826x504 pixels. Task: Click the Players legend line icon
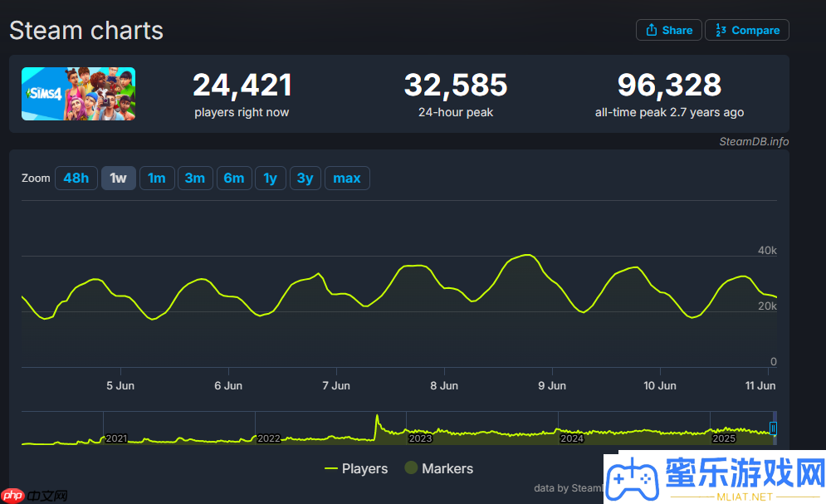331,468
